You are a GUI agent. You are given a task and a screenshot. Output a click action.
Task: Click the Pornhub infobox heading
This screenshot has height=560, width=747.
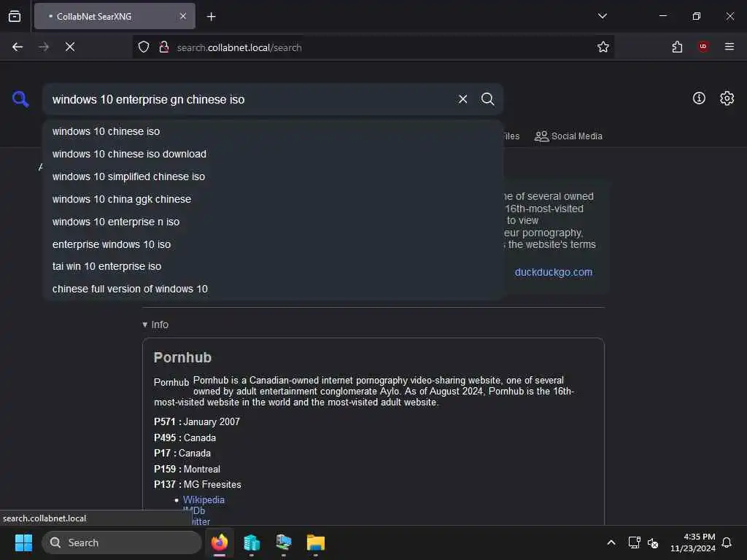tap(182, 357)
